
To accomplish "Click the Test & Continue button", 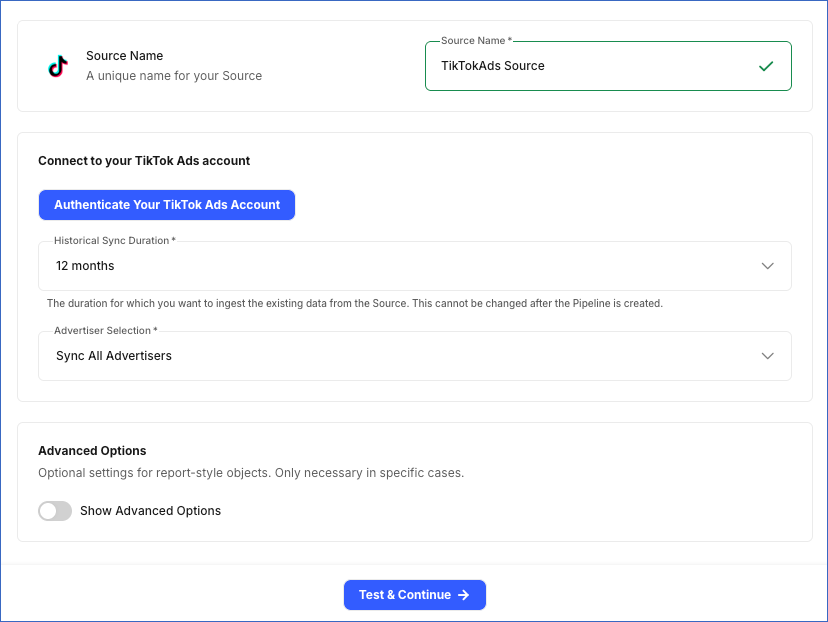I will 415,595.
